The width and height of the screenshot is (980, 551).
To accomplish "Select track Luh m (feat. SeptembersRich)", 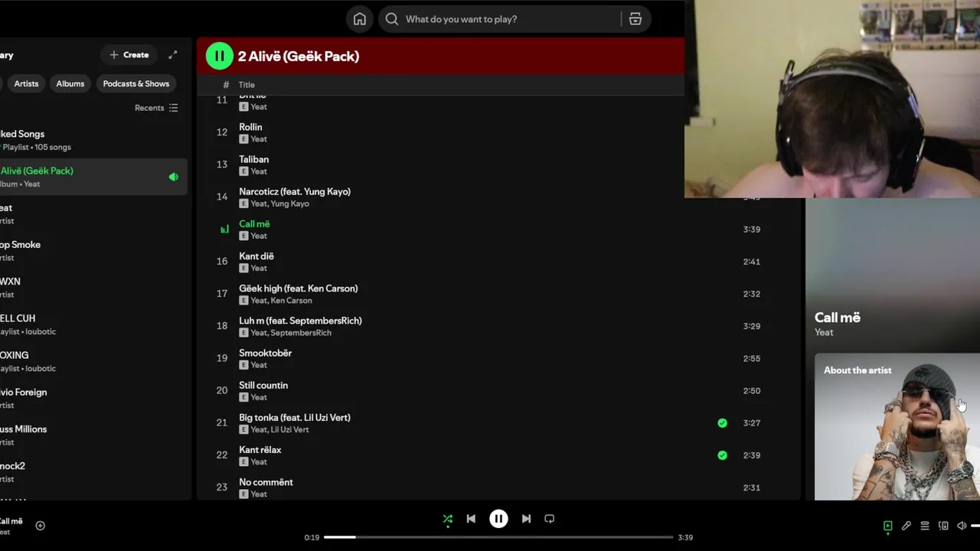I will point(300,321).
